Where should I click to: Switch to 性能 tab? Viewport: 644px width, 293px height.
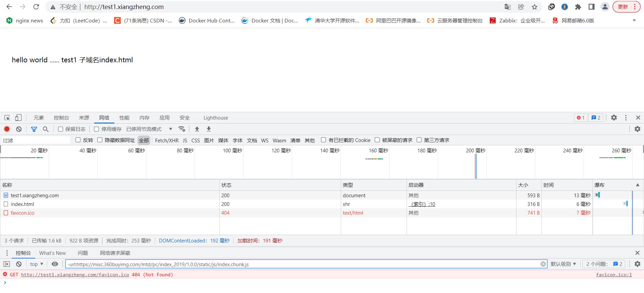click(124, 118)
